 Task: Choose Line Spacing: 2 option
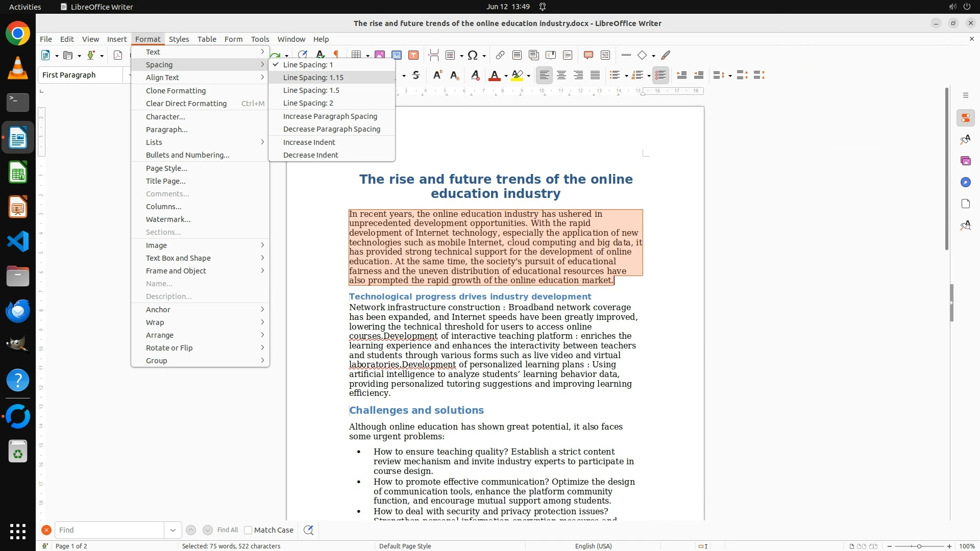[308, 103]
